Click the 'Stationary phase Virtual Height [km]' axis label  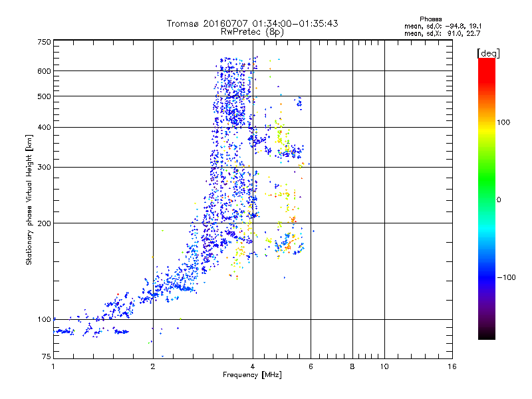29,200
